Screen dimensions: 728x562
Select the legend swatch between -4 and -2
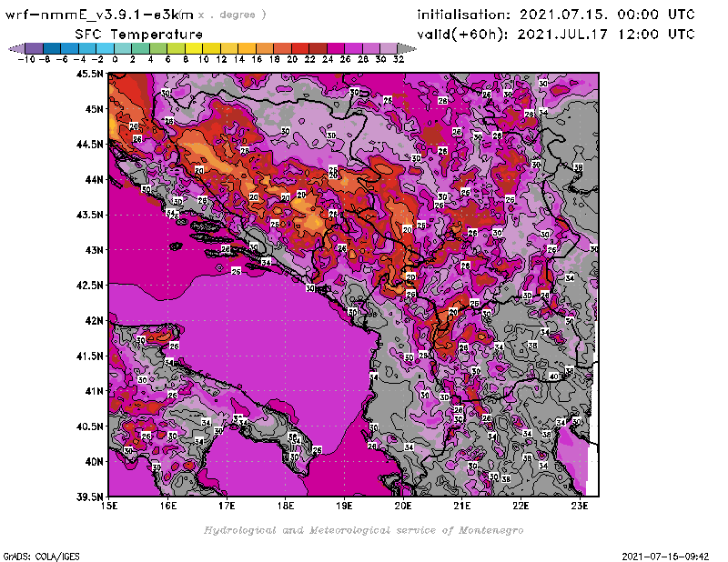[x=87, y=48]
